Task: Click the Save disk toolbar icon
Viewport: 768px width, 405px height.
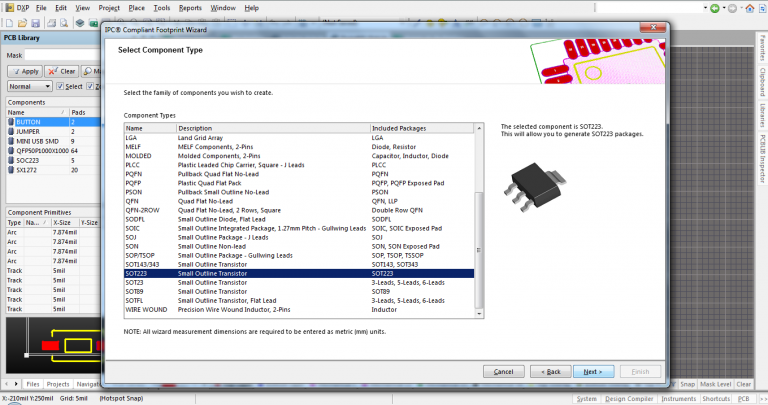Action: click(35, 23)
